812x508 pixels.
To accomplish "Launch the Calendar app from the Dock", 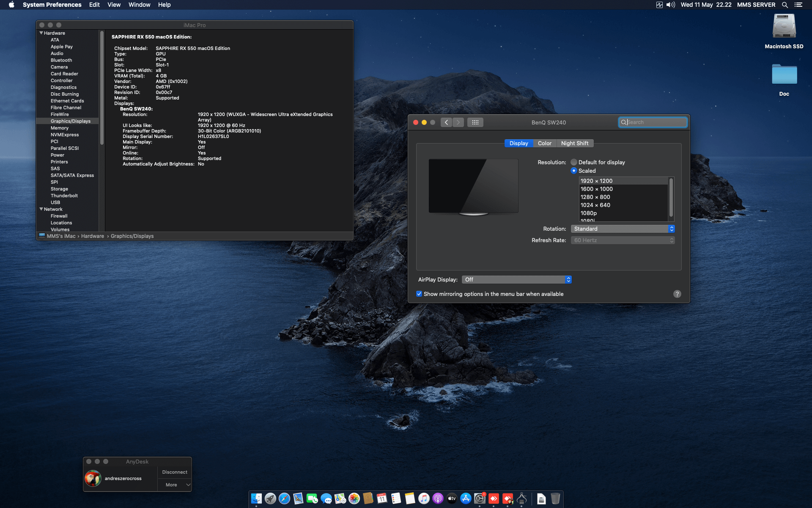I will [381, 498].
